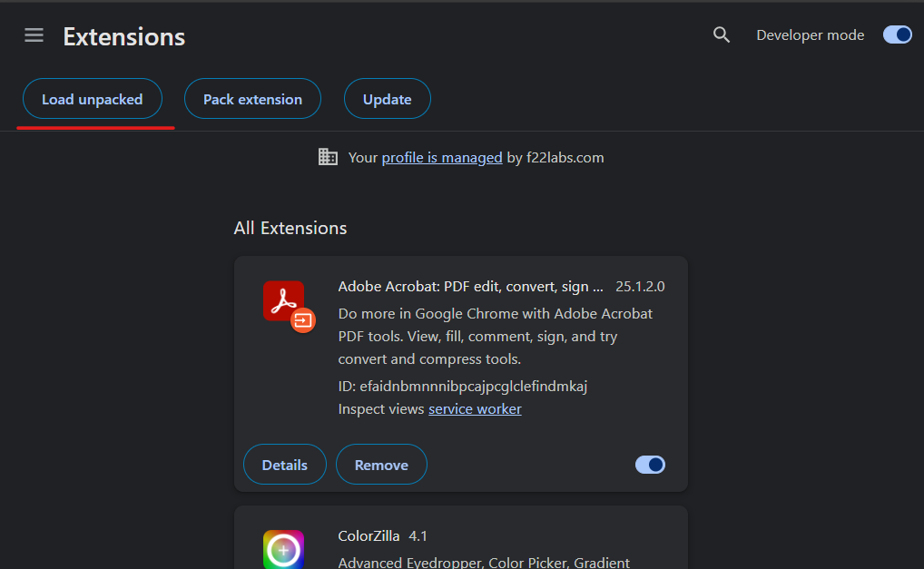The width and height of the screenshot is (924, 569).
Task: Click Load unpacked button
Action: pos(93,99)
